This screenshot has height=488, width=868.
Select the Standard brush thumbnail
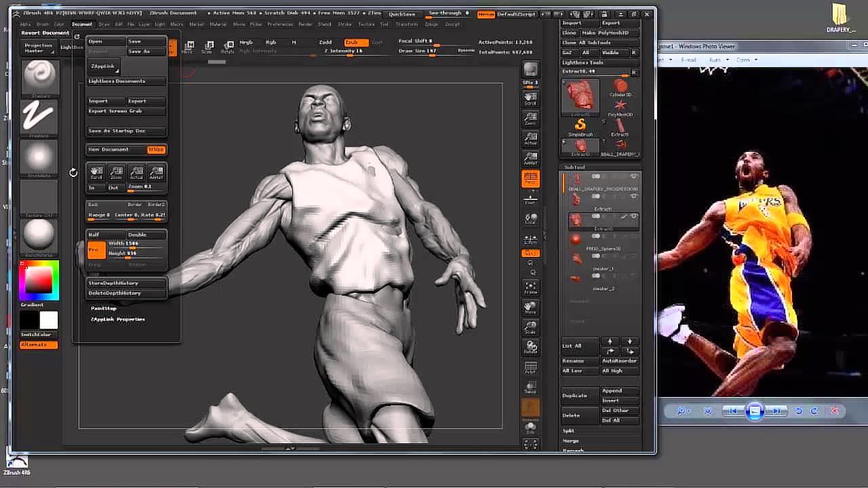tap(39, 76)
